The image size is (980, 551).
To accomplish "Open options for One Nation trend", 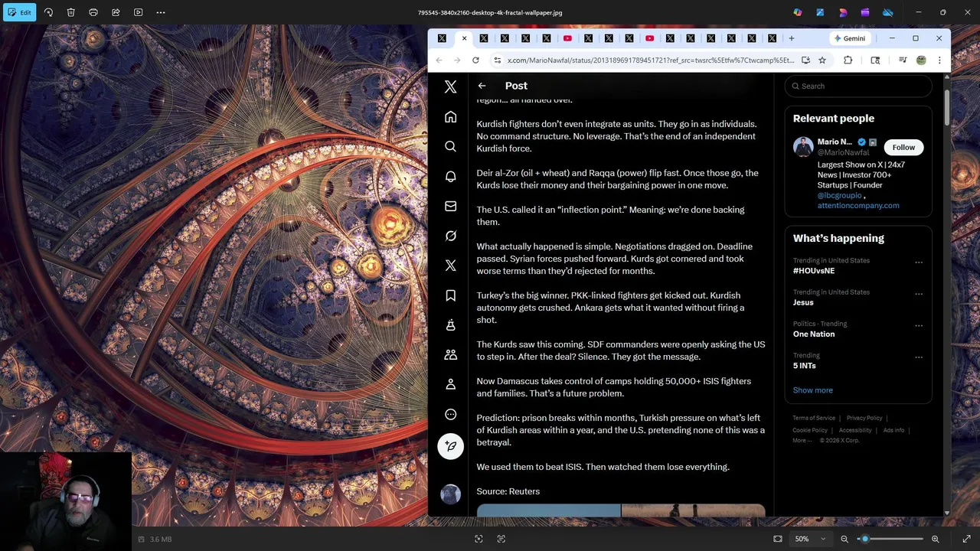I will (919, 325).
